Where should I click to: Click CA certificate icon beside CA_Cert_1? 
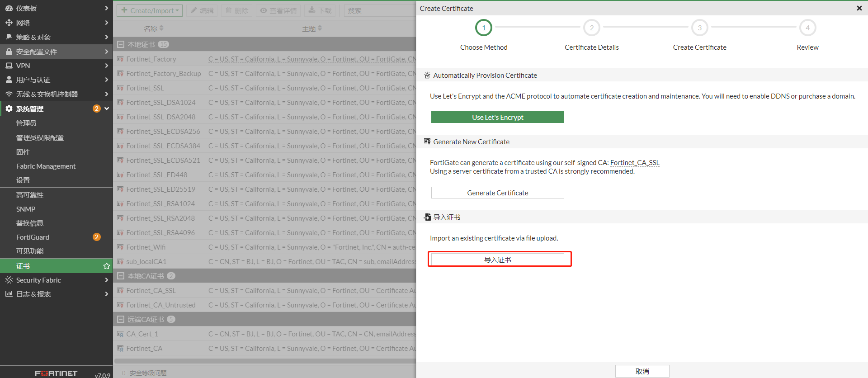tap(120, 334)
